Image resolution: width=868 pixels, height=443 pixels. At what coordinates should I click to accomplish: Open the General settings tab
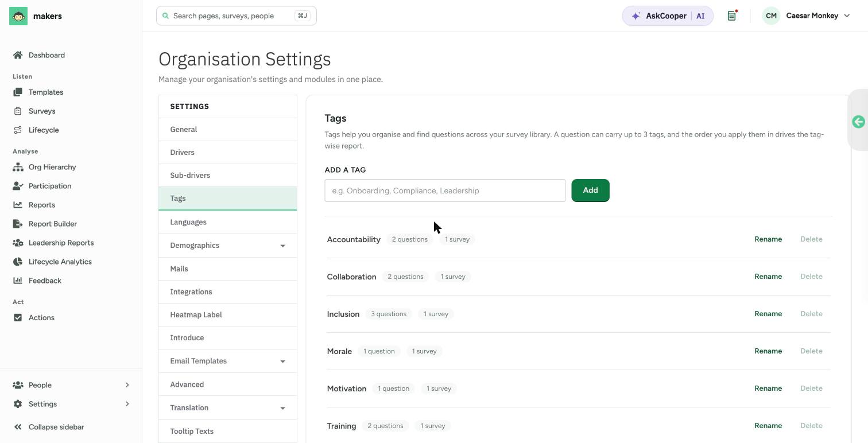point(228,130)
